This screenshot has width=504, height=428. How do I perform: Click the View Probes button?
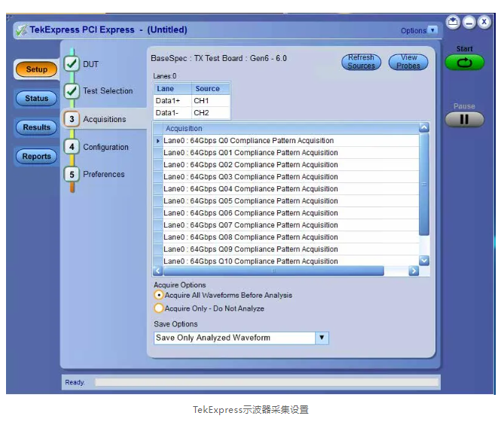click(x=408, y=62)
